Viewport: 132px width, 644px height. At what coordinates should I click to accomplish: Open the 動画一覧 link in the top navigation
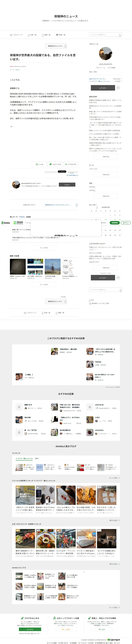[x=61, y=35]
